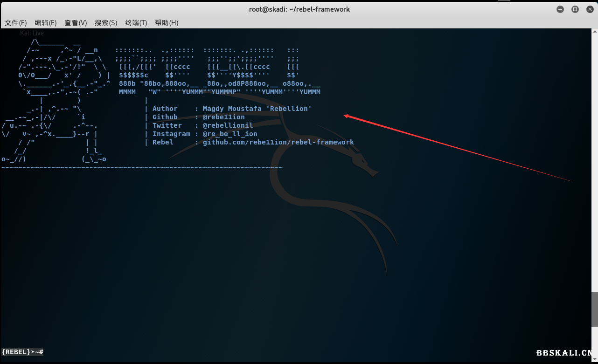This screenshot has width=598, height=364.
Task: Minimize the terminal window
Action: click(x=560, y=9)
